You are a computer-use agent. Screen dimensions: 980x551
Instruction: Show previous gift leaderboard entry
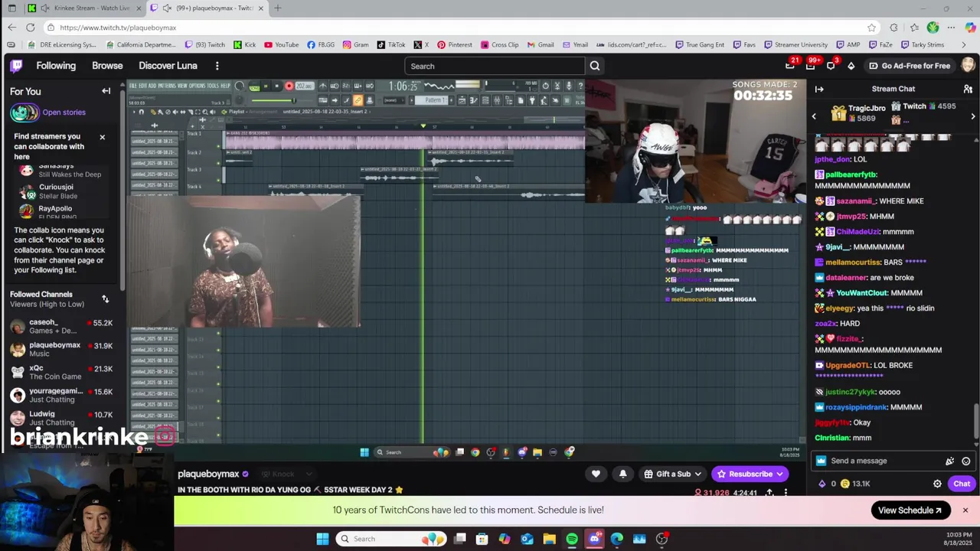click(x=814, y=116)
